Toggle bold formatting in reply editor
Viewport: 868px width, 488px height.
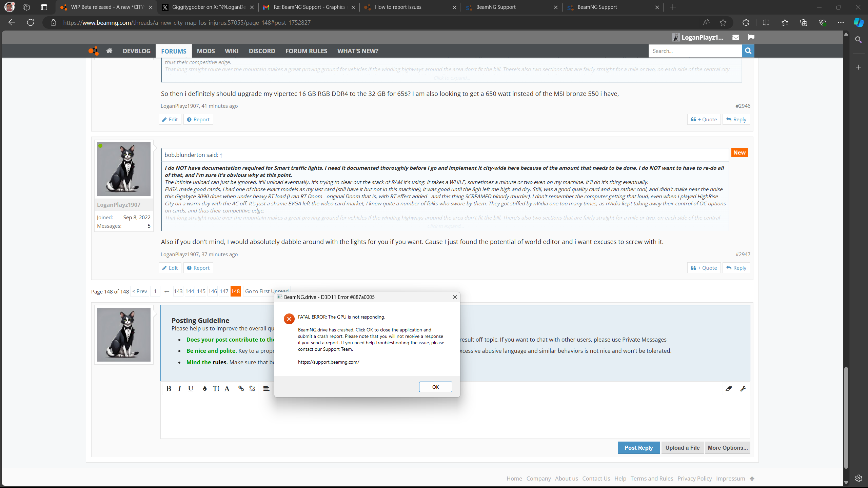(x=169, y=388)
